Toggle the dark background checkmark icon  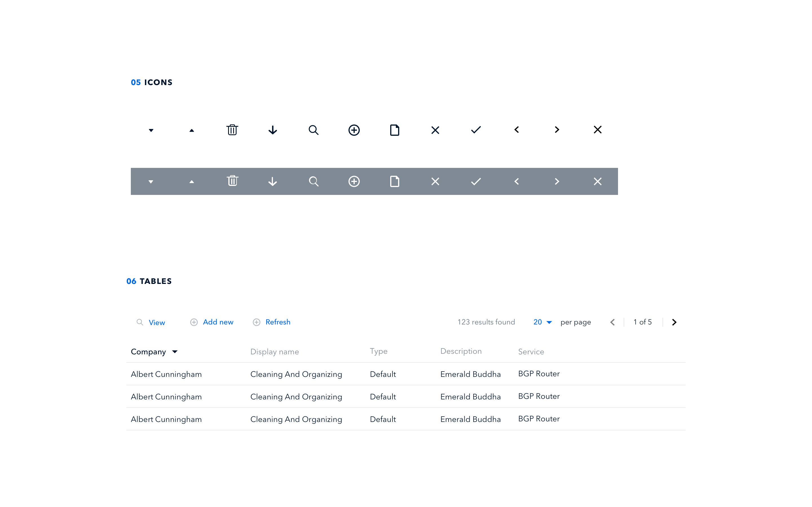click(476, 181)
